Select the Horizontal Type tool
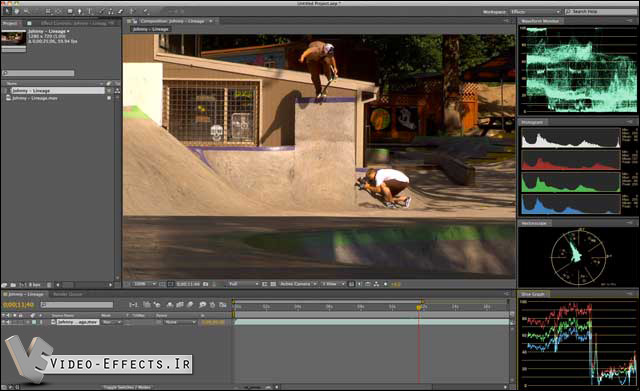 89,11
